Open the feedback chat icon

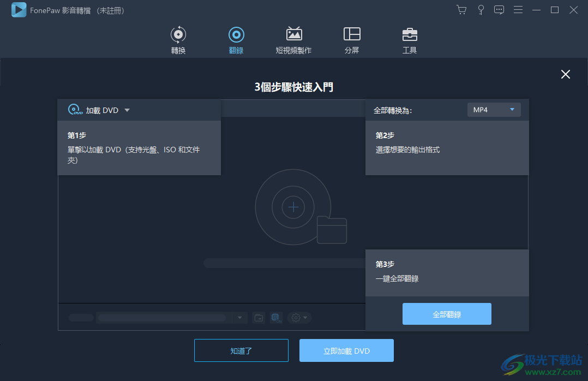(x=499, y=10)
